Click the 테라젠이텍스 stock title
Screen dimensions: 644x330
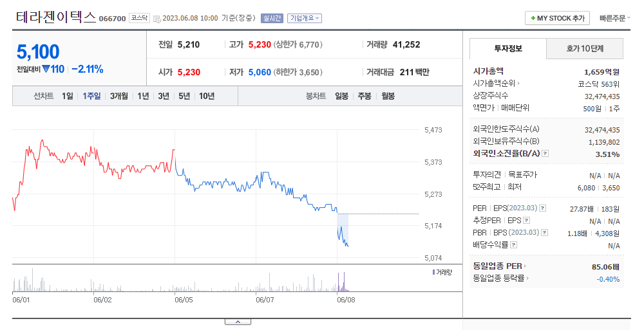[x=56, y=17]
